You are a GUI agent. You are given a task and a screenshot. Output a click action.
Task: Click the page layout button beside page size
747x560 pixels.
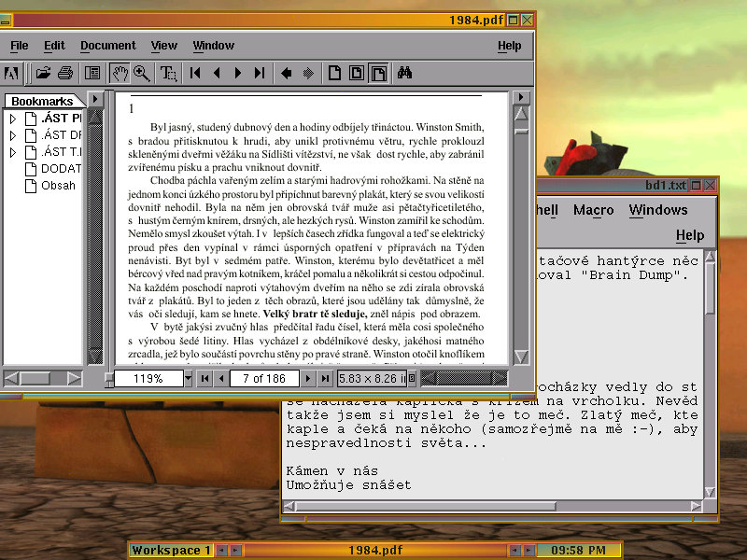click(412, 379)
